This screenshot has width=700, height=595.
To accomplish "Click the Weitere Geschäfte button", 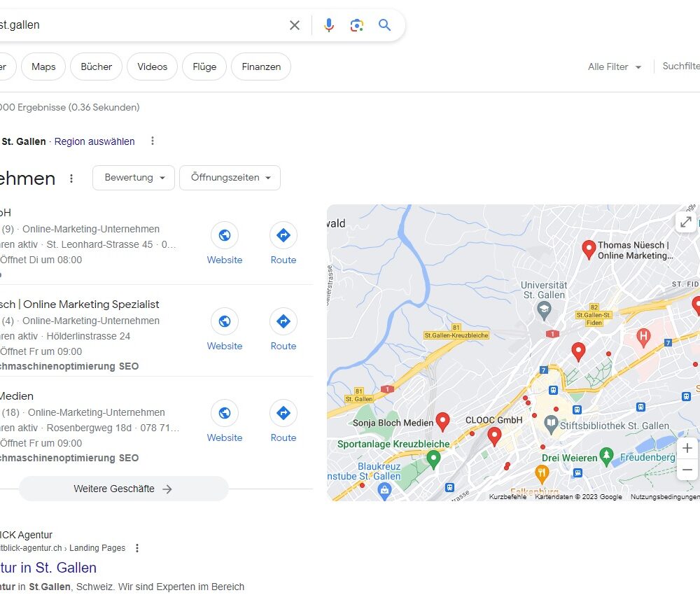I will pyautogui.click(x=123, y=489).
